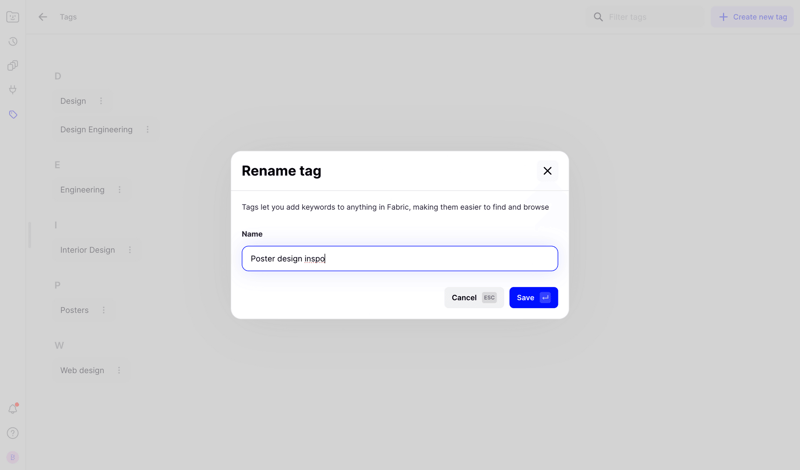The width and height of the screenshot is (800, 470).
Task: Click the Save button
Action: click(x=533, y=298)
